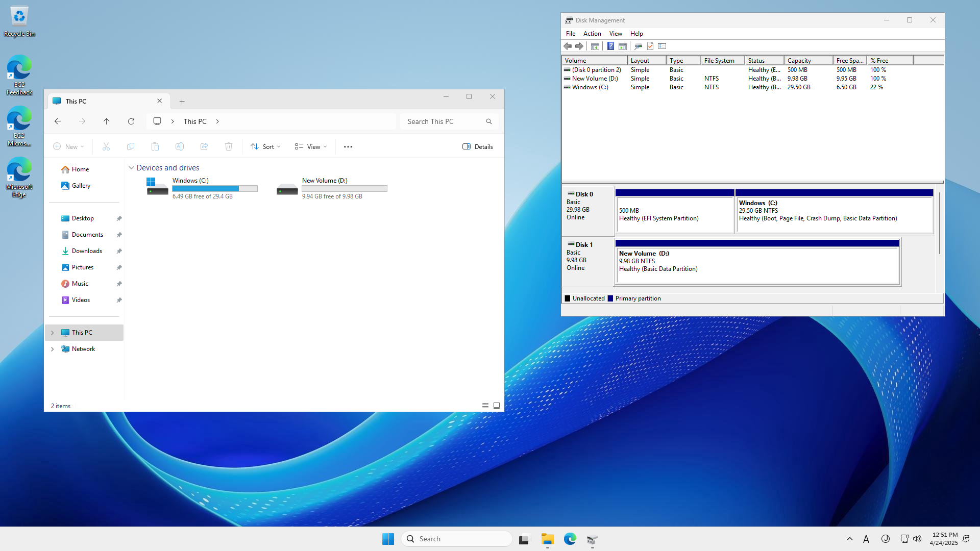Open a new File Explorer tab

pyautogui.click(x=182, y=102)
